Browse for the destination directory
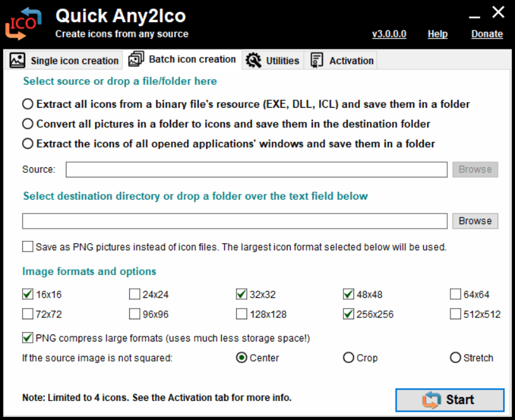The height and width of the screenshot is (420, 515). click(x=475, y=221)
